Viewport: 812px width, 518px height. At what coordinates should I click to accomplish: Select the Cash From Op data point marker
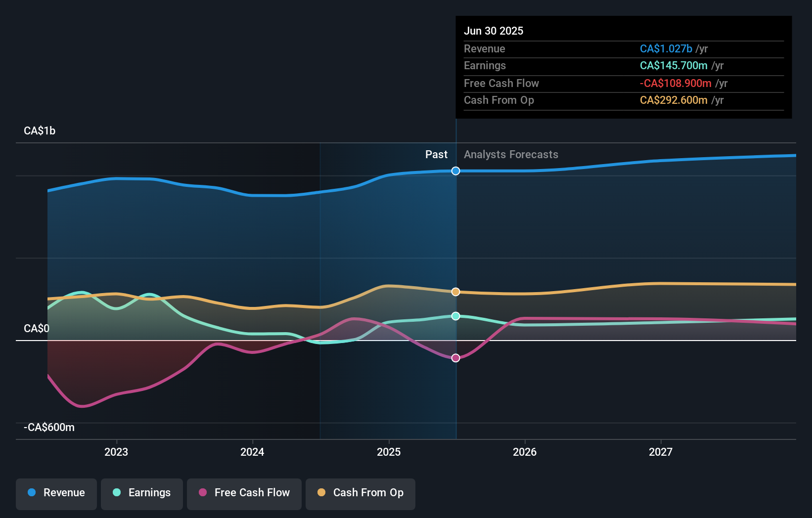pos(456,292)
